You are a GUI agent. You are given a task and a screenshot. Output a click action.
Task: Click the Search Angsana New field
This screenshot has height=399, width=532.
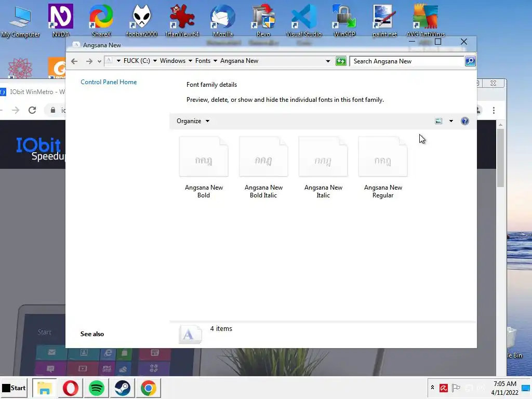[407, 61]
